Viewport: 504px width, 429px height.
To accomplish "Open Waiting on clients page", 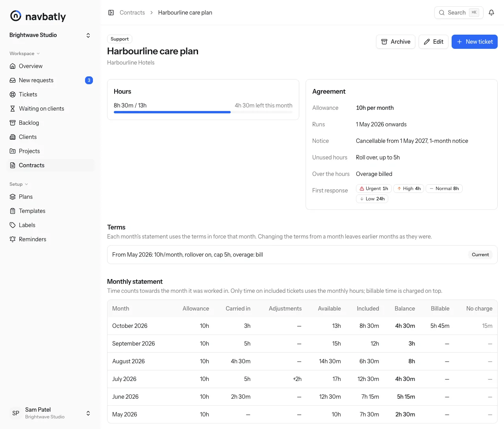I will (50, 109).
